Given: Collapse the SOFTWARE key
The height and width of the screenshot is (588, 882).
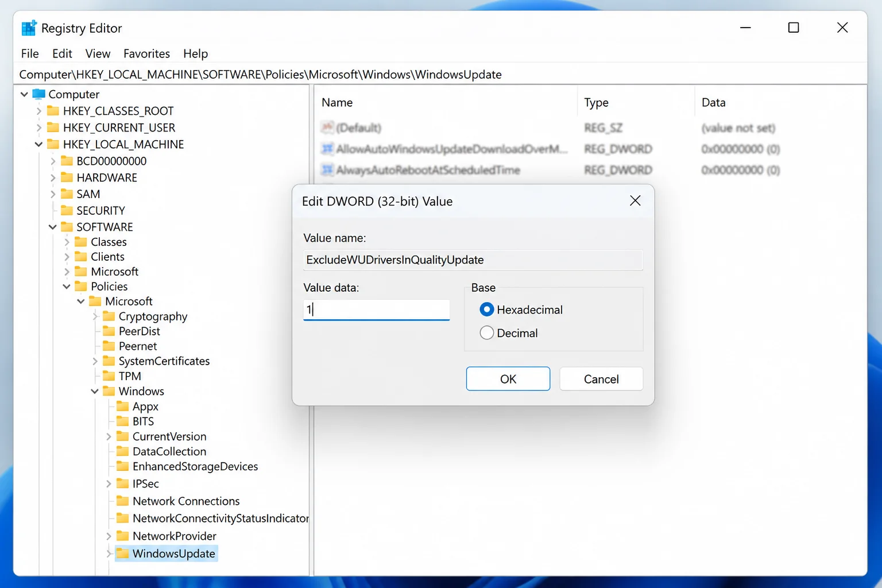Looking at the screenshot, I should 53,227.
